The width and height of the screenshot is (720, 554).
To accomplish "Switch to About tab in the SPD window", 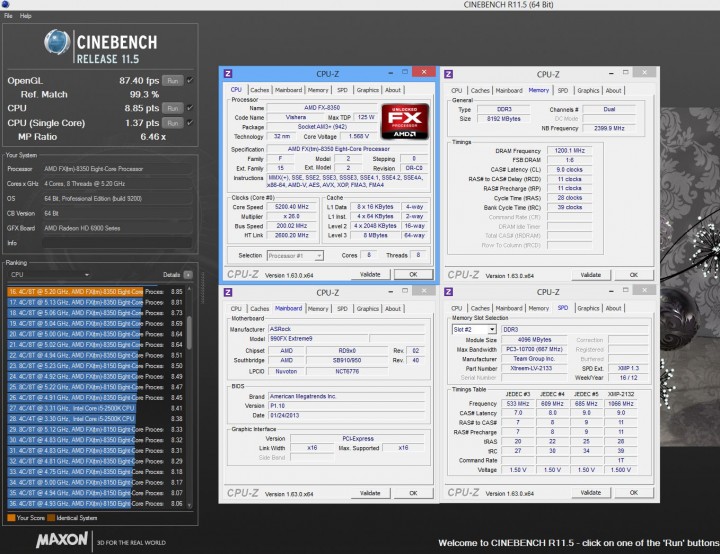I will click(613, 308).
